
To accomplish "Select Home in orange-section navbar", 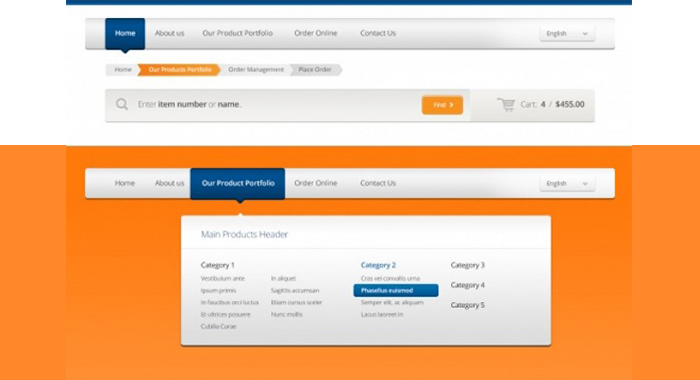I will tap(125, 183).
